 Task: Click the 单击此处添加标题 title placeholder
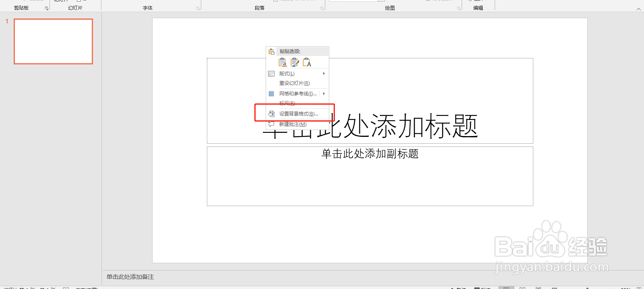click(370, 101)
